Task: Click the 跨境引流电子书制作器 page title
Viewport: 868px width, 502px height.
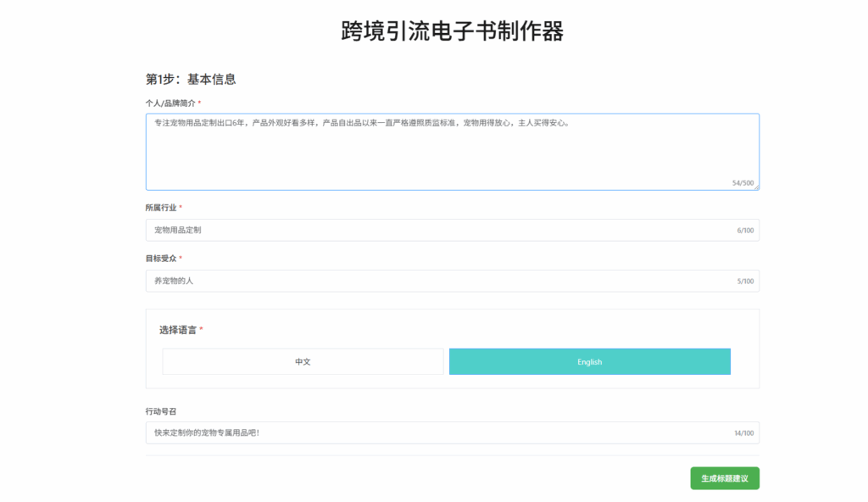Action: pos(452,31)
